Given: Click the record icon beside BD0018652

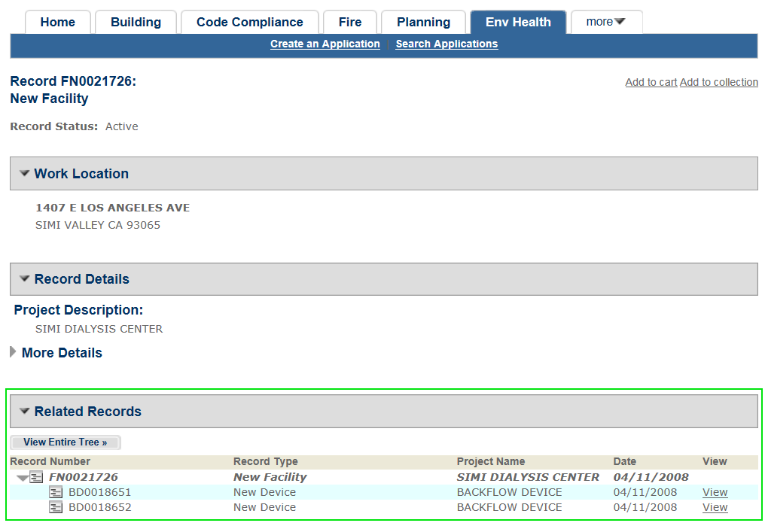Looking at the screenshot, I should [56, 507].
